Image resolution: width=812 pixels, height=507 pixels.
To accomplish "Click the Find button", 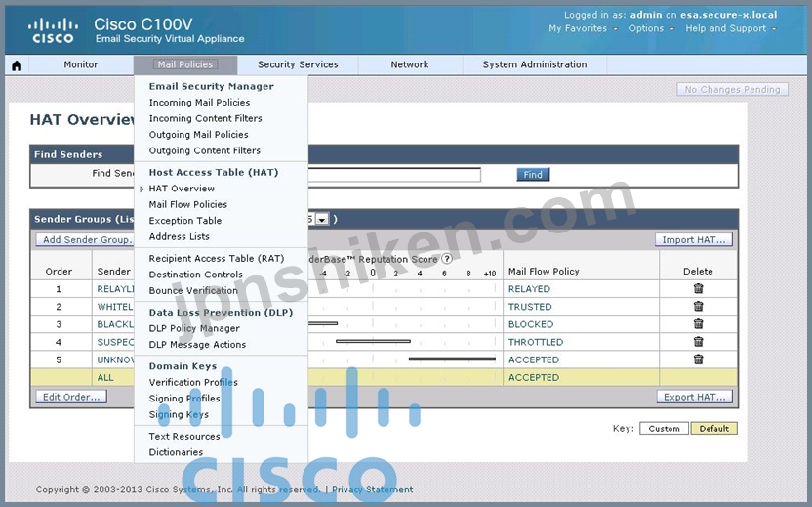I will click(x=533, y=175).
